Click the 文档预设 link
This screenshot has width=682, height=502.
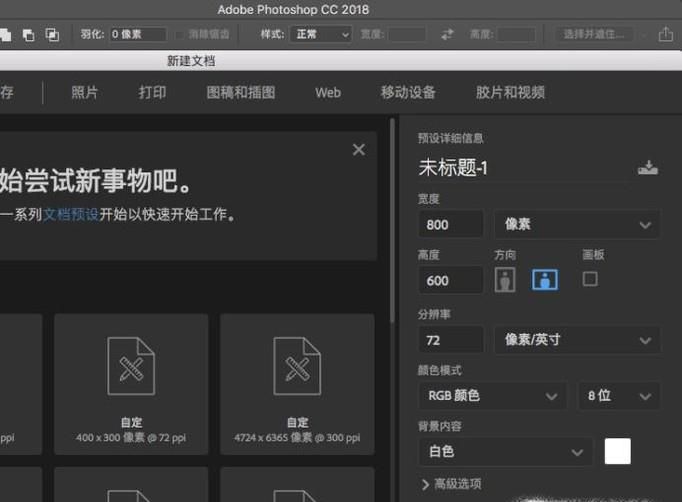click(x=71, y=214)
